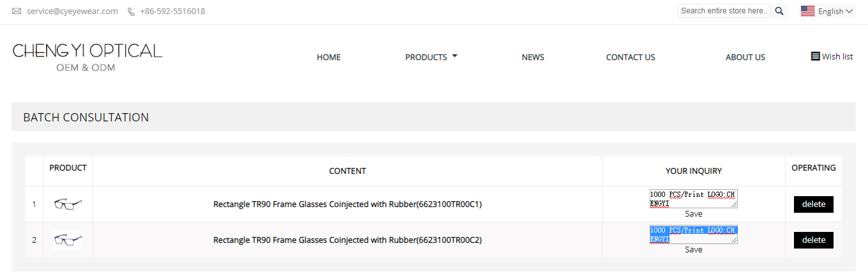Navigate to About Us

click(x=745, y=57)
